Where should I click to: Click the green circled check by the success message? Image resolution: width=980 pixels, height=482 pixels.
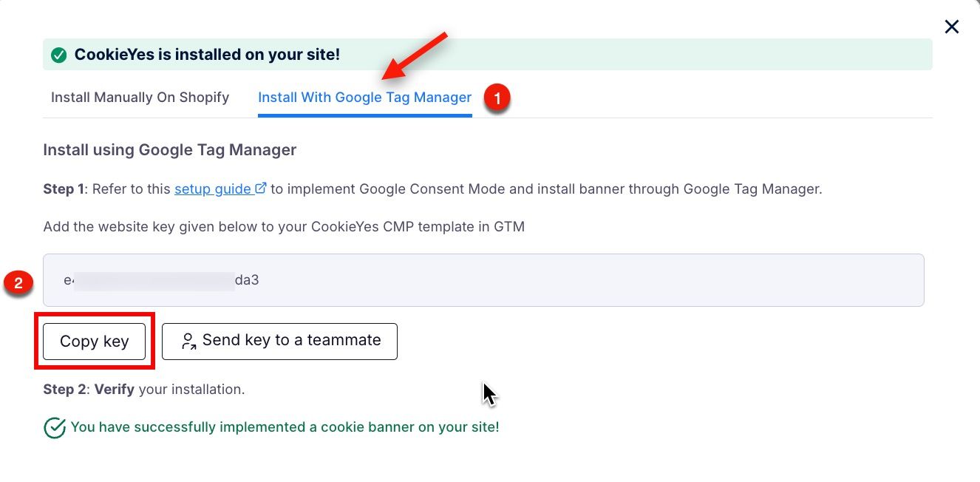click(x=55, y=427)
